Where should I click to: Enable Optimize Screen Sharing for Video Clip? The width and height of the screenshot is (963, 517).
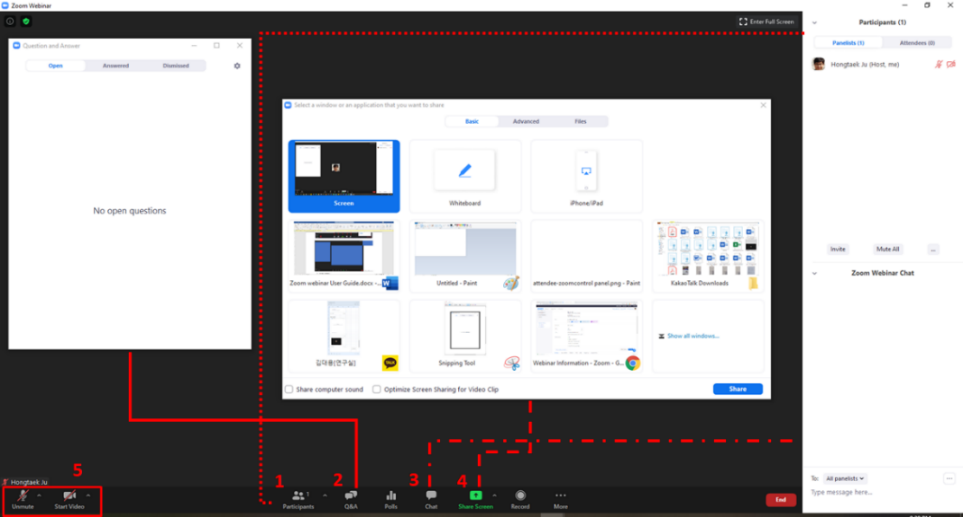(x=376, y=389)
